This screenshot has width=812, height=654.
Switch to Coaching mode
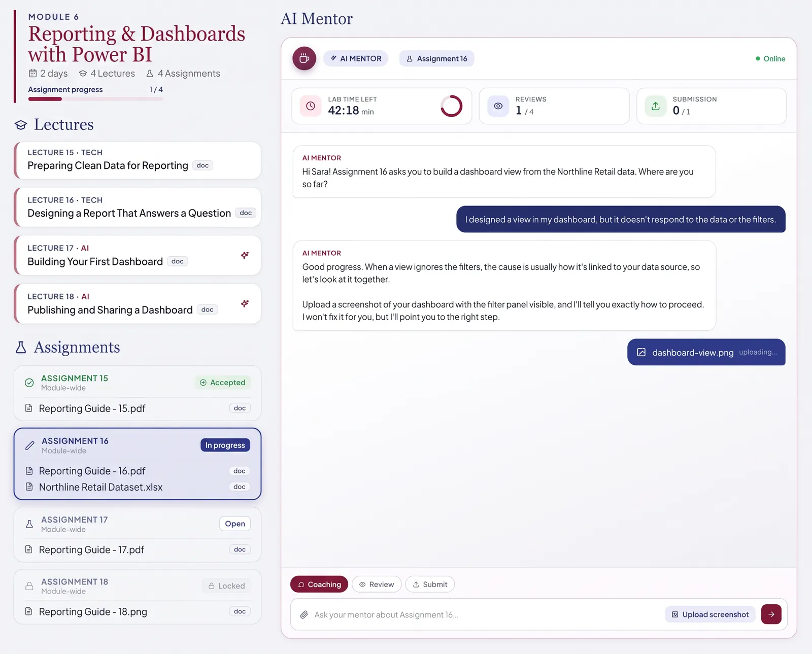click(319, 584)
